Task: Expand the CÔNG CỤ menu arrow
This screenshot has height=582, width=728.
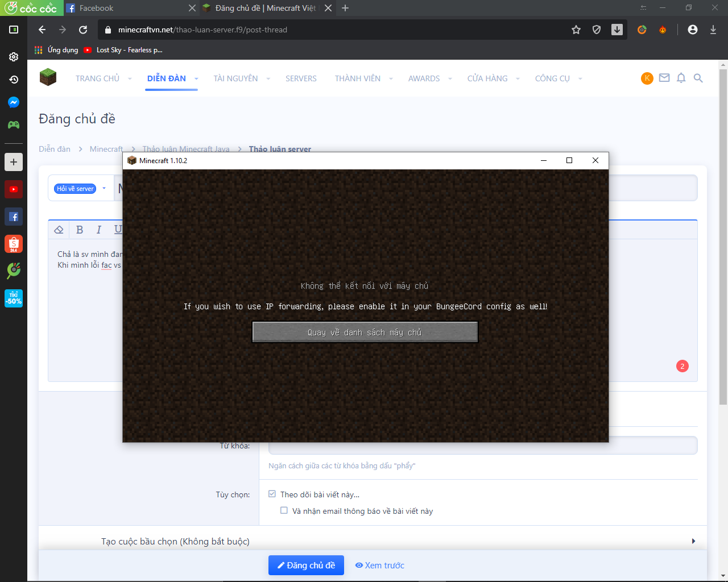Action: coord(580,79)
